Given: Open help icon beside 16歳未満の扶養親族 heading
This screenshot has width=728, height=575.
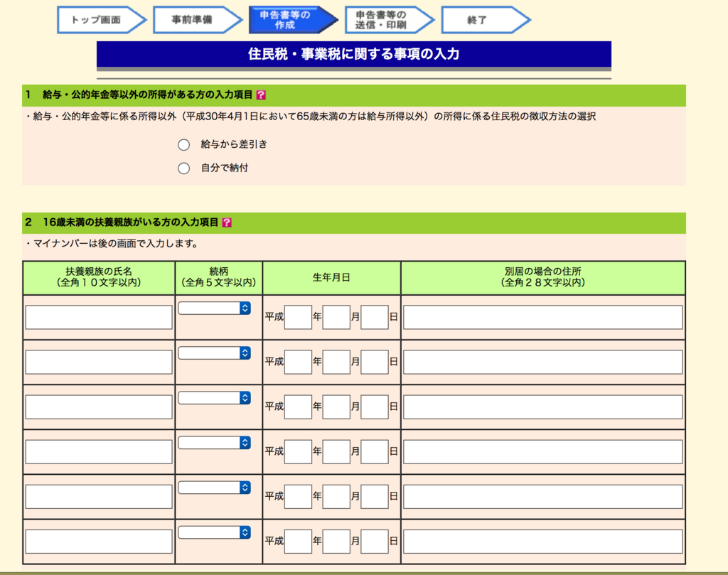Looking at the screenshot, I should [x=227, y=222].
